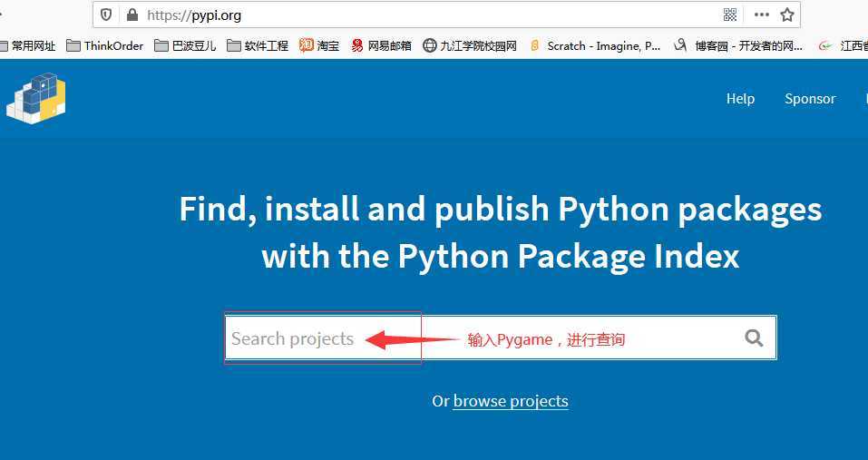Open the 淘宝 bookmark
Screen dimensions: 868x460
319,46
